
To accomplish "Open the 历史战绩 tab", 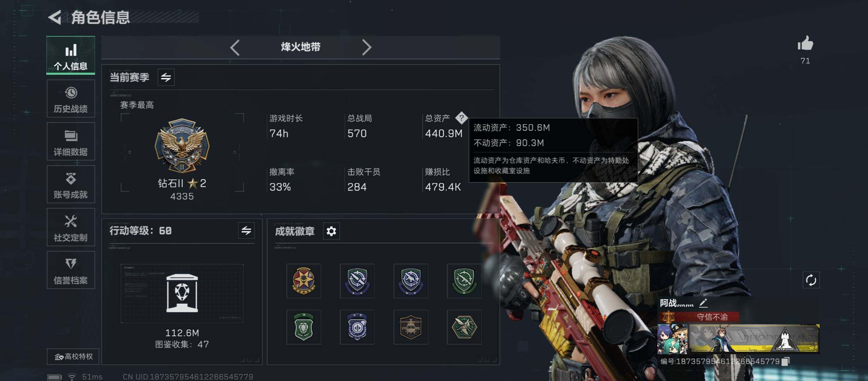I will pyautogui.click(x=71, y=99).
